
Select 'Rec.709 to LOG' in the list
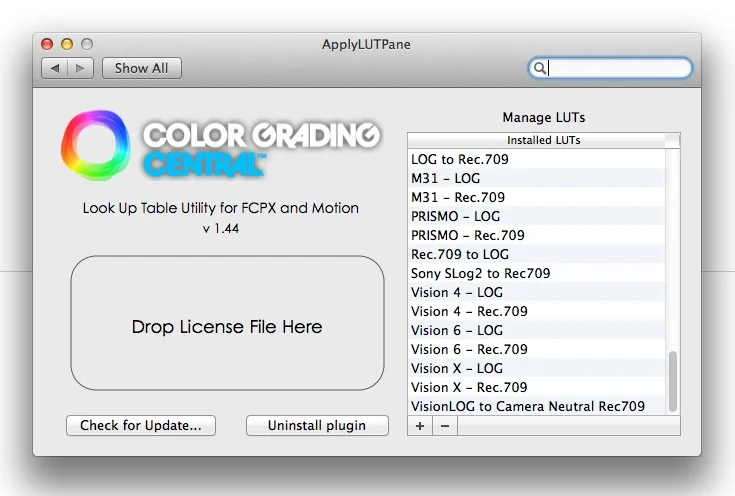pos(536,254)
